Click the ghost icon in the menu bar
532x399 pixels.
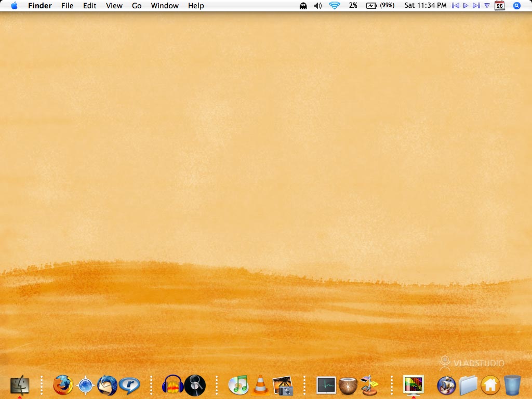303,6
